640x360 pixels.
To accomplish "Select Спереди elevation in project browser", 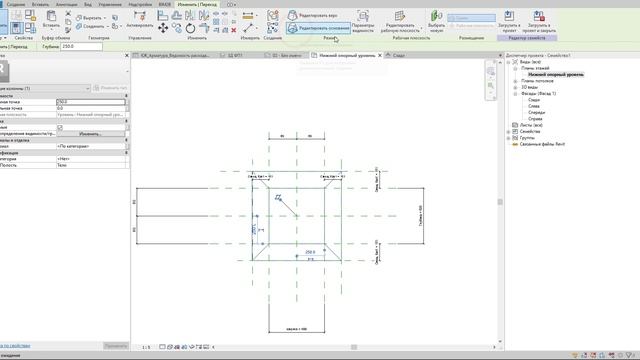I will (536, 112).
